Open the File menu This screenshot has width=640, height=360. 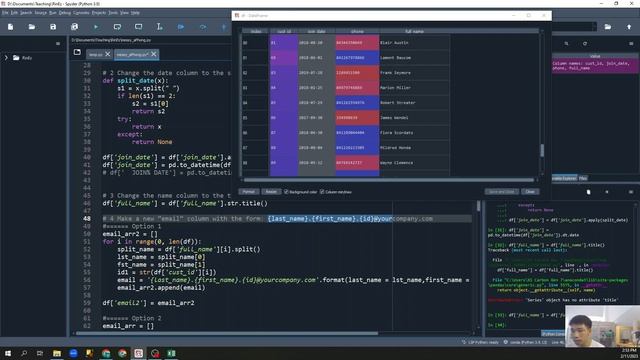tap(5, 13)
